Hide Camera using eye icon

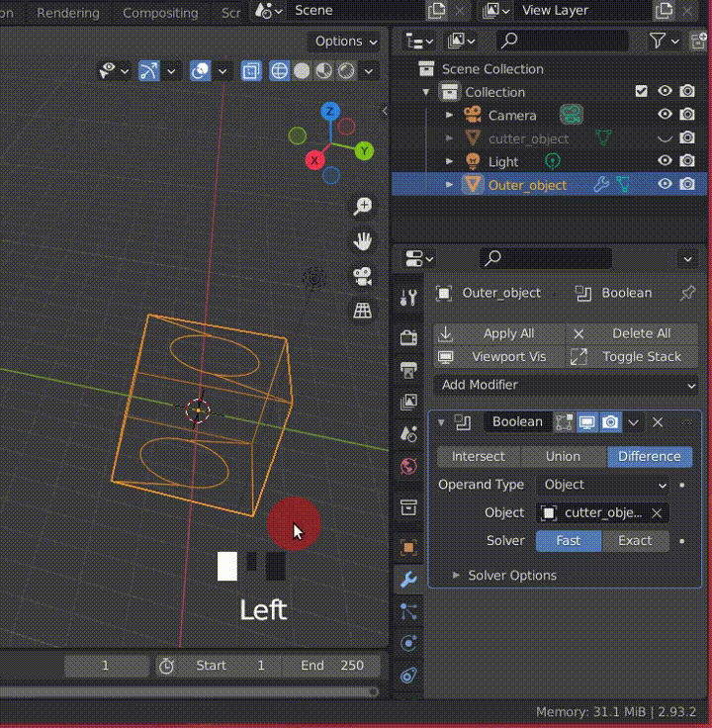click(665, 114)
